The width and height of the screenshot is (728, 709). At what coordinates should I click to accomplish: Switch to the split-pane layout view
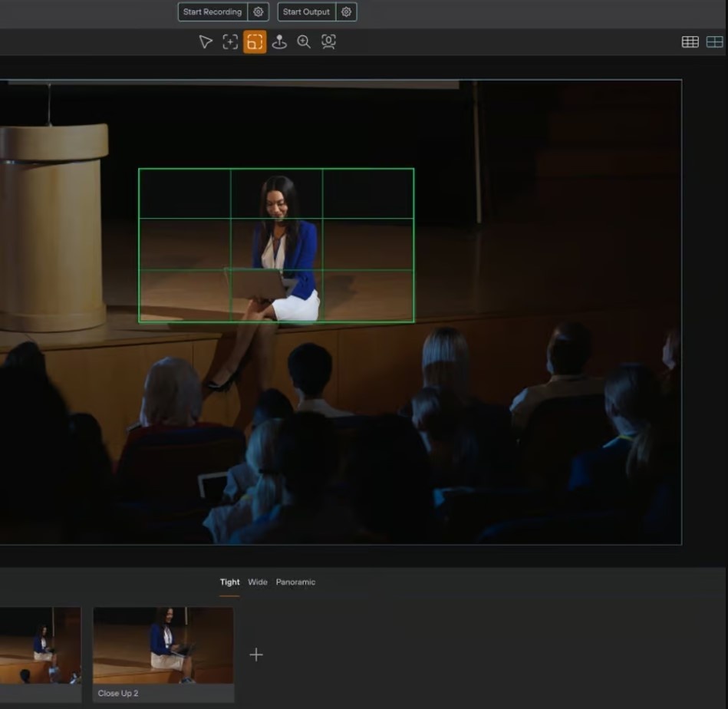tap(714, 42)
